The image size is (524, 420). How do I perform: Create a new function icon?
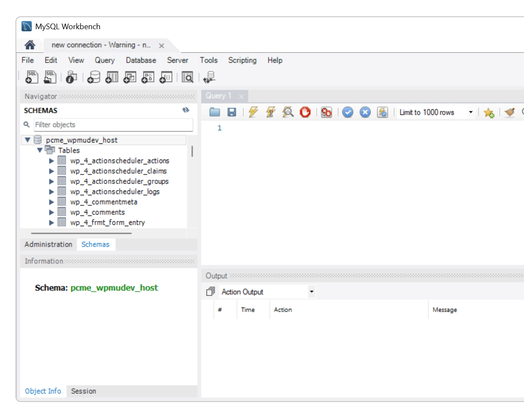(x=166, y=77)
